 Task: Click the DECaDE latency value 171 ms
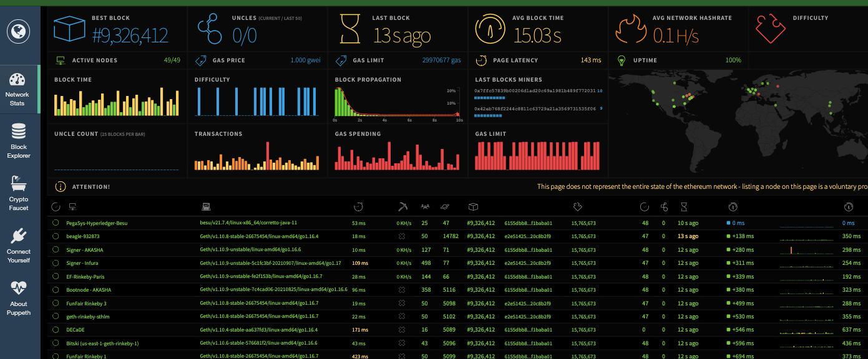[360, 330]
